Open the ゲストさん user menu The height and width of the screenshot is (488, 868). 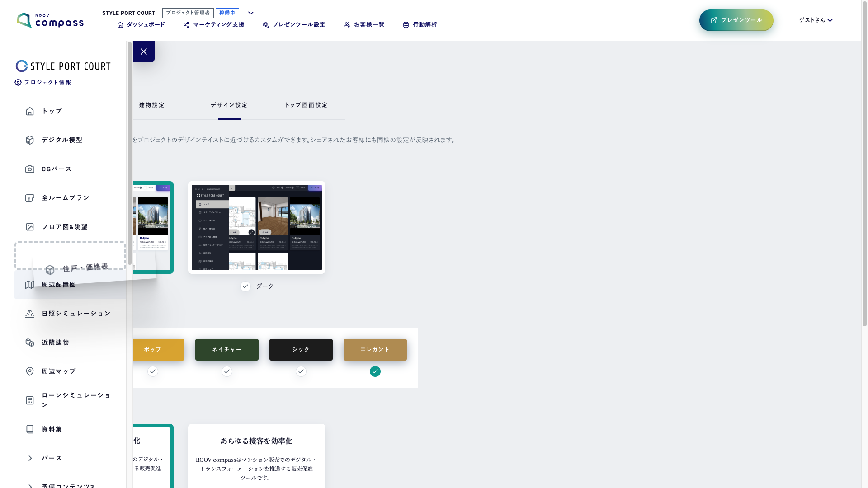point(816,20)
